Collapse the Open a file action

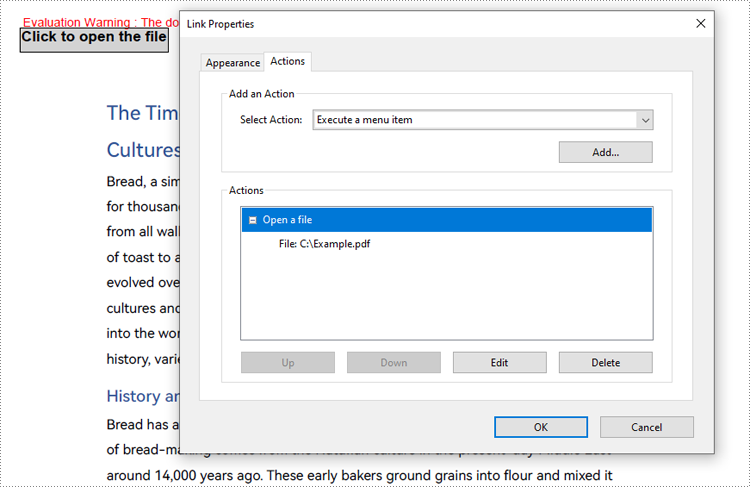(253, 220)
